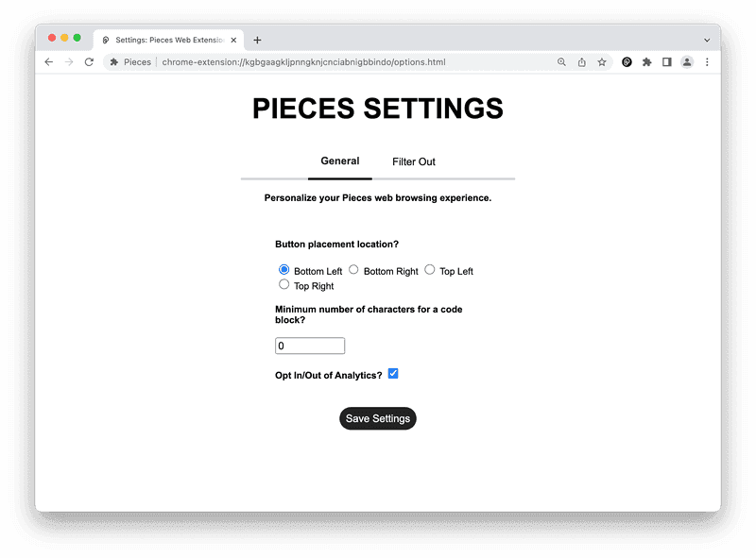Open a new browser tab with plus
This screenshot has height=558, width=756.
tap(256, 39)
